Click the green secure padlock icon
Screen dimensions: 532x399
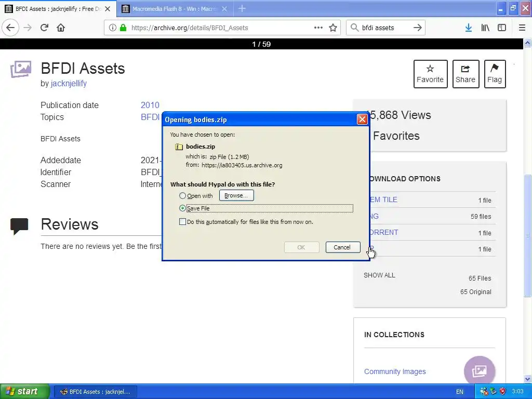coord(123,28)
